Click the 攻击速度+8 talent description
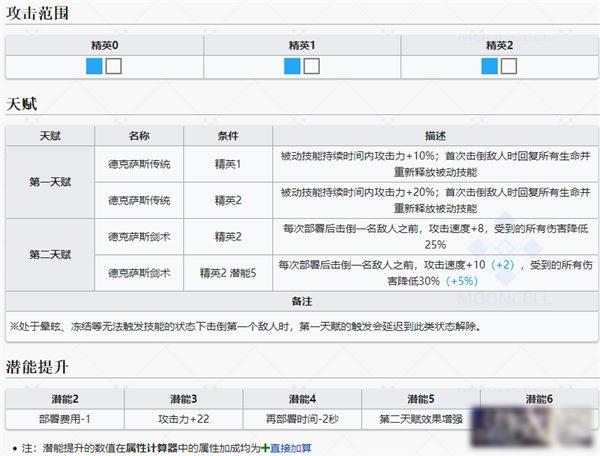Viewport: 600px width, 456px height. coord(435,237)
